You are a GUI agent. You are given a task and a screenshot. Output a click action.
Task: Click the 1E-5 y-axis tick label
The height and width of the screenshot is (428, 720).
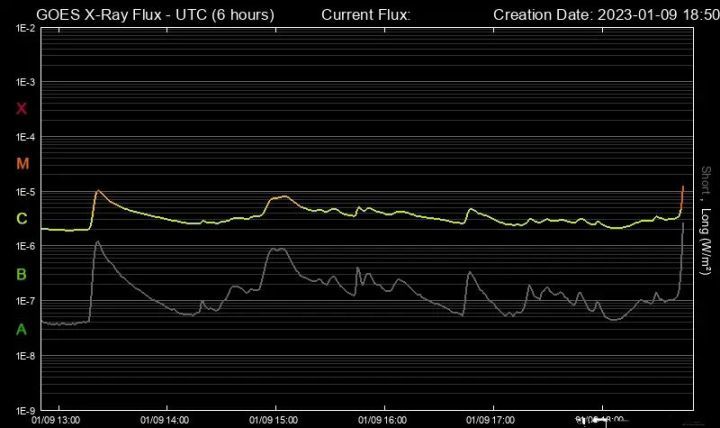tap(25, 192)
